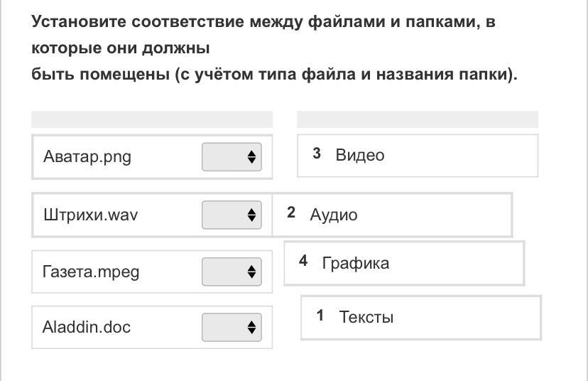Expand the Штрихи.wav answer selector
Viewport: 588px width, 381px height.
click(232, 215)
